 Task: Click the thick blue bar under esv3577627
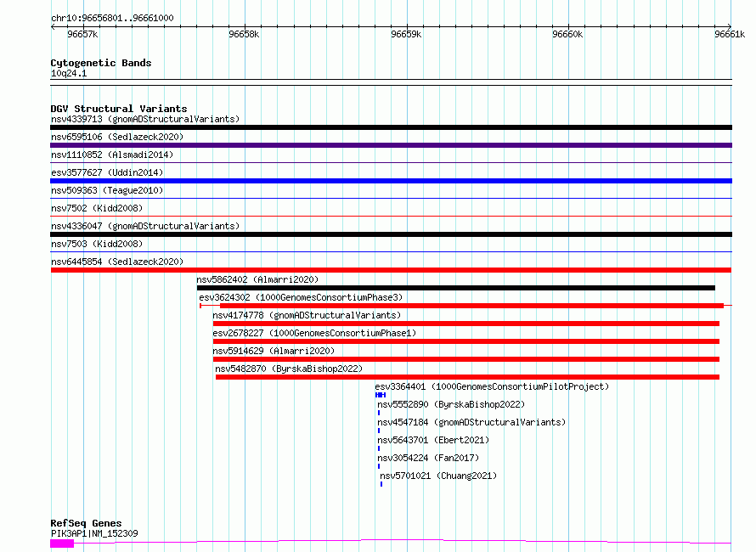click(x=391, y=181)
